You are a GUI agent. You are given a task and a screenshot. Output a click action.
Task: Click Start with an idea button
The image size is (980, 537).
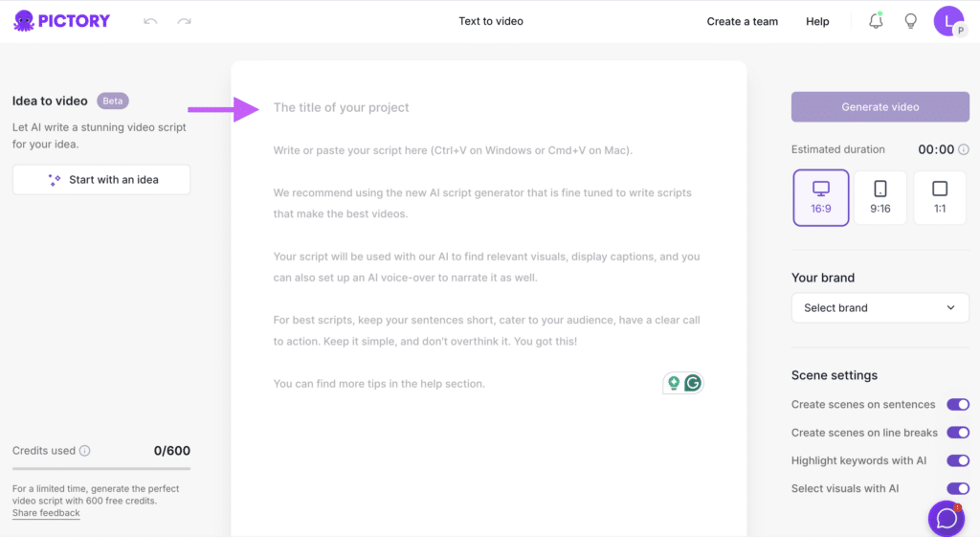[101, 179]
